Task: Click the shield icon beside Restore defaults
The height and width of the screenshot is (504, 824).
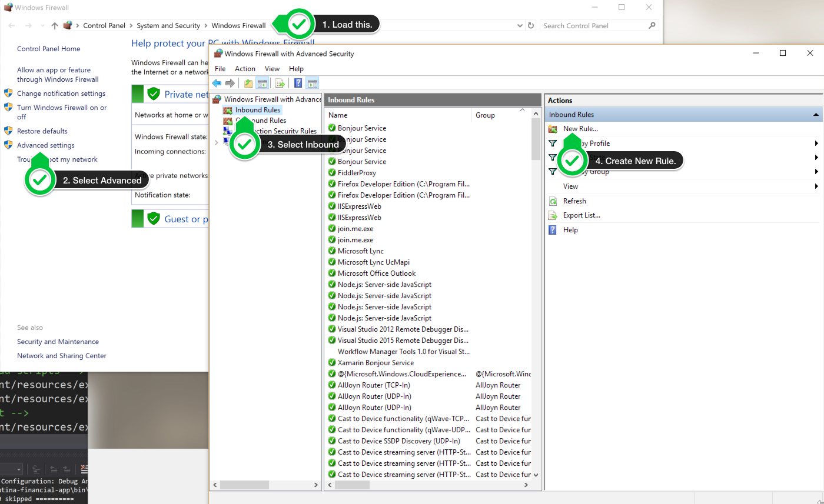Action: pyautogui.click(x=8, y=131)
